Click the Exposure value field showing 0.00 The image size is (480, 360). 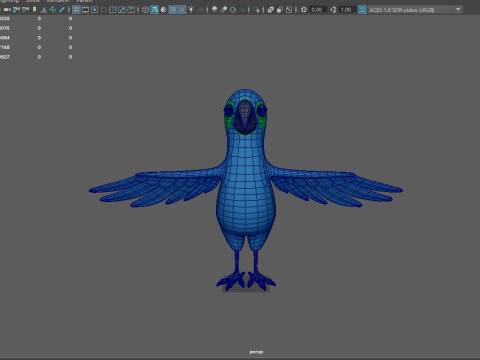pyautogui.click(x=317, y=10)
